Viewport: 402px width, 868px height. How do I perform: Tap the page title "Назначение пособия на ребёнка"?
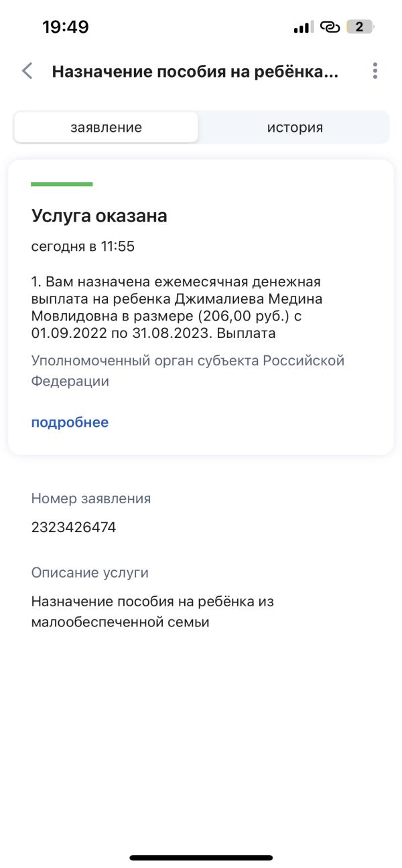195,72
